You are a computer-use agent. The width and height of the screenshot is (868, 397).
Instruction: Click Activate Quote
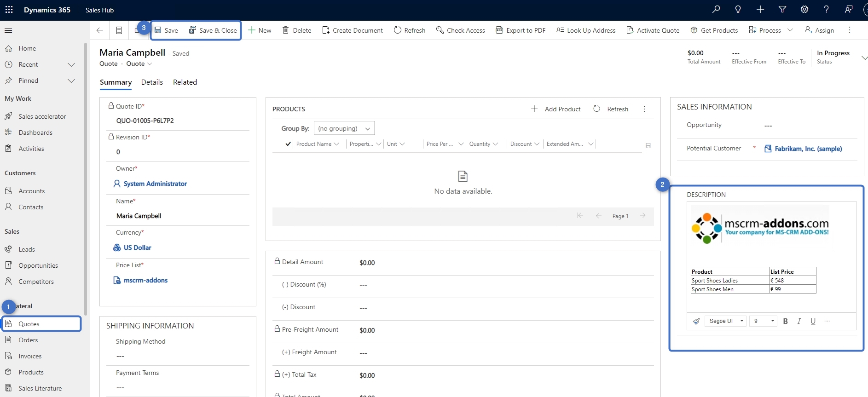653,30
